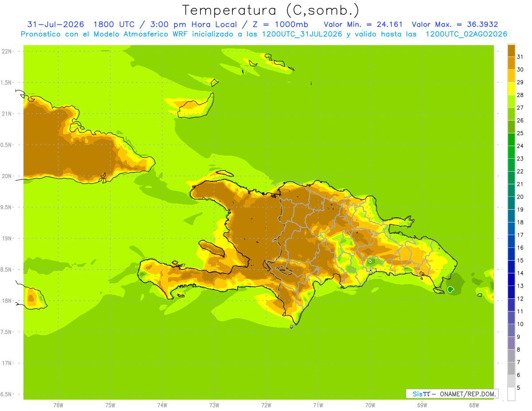Image resolution: width=532 pixels, height=411 pixels.
Task: Click the '19N' latitude label
Action: click(6, 239)
